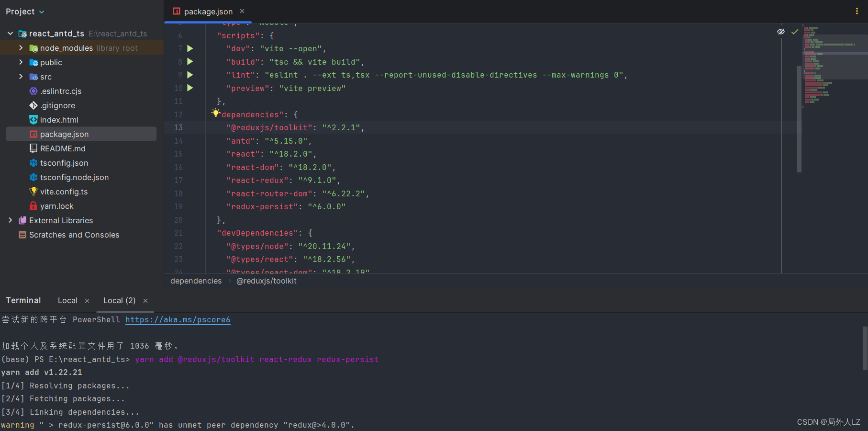Click line number 13 in the gutter
The width and height of the screenshot is (868, 431).
pyautogui.click(x=178, y=127)
